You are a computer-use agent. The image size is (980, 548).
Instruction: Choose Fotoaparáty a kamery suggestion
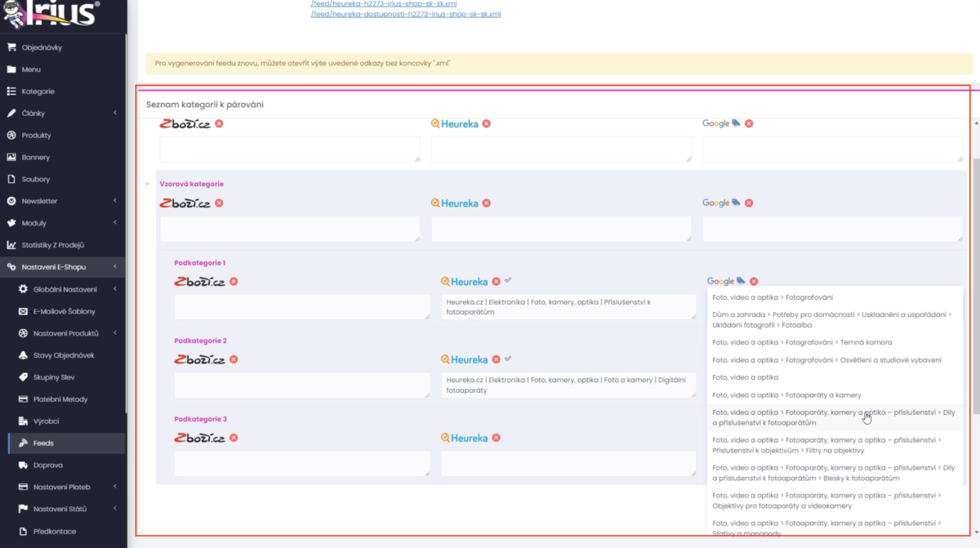(x=835, y=395)
